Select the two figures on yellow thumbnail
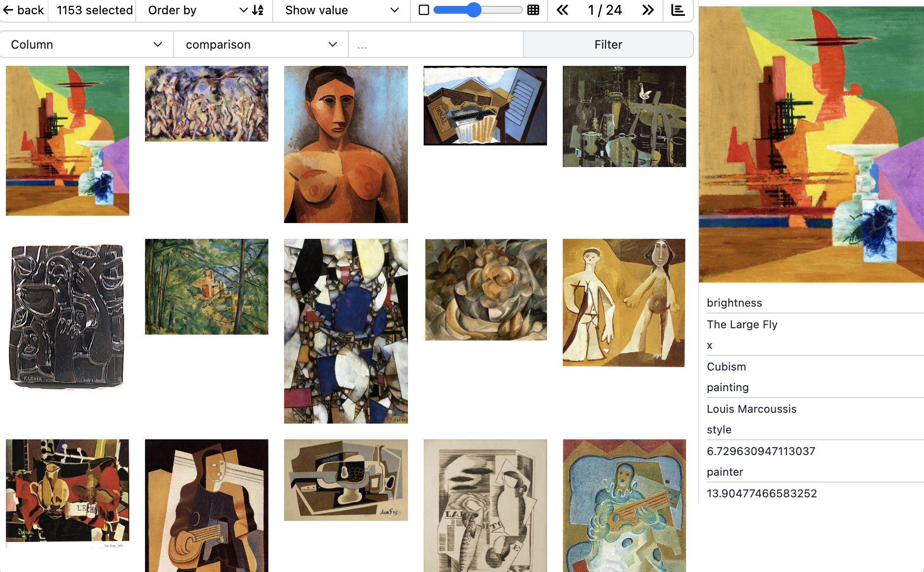Screen dimensions: 924x572 624,303
